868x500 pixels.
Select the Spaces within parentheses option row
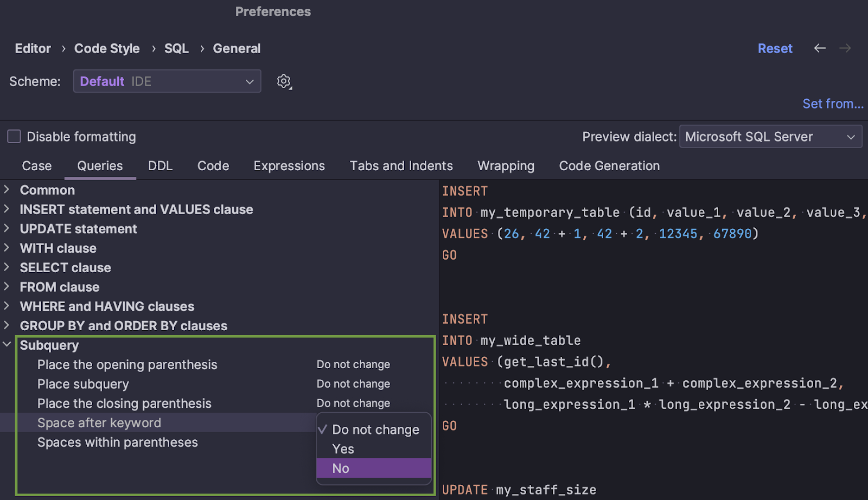(118, 443)
